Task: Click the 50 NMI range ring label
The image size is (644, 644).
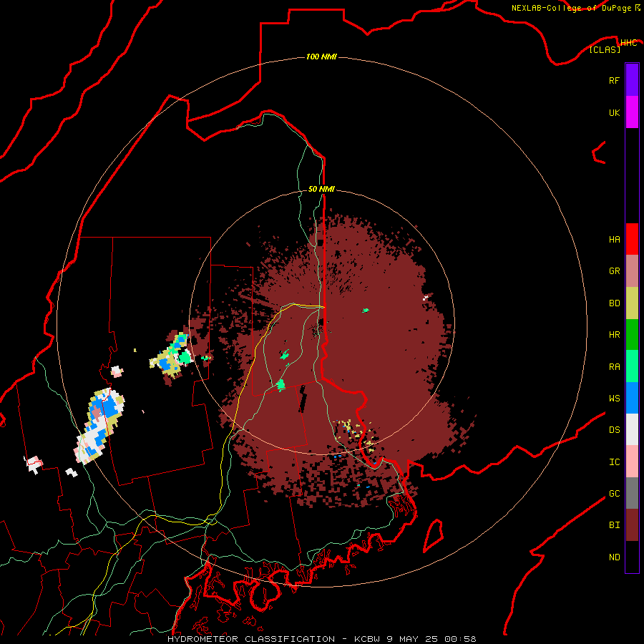Action: click(x=321, y=189)
